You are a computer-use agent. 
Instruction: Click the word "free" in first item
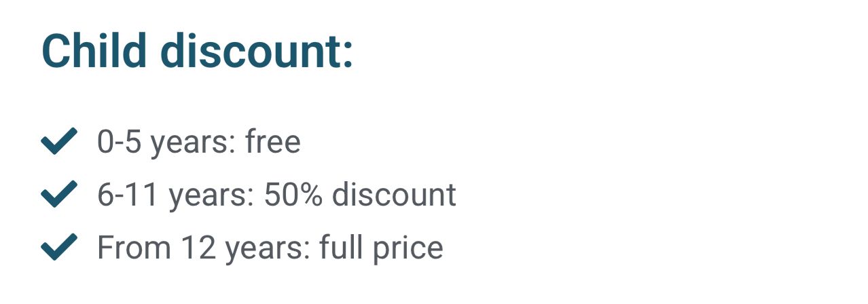click(x=273, y=142)
